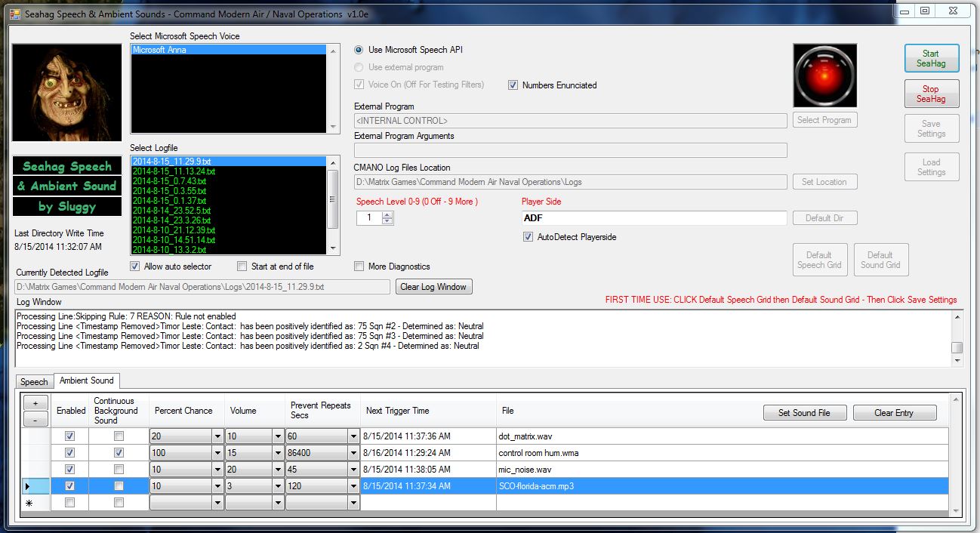This screenshot has width=980, height=533.
Task: Toggle AutoDetect Playerside checkbox
Action: click(x=528, y=237)
